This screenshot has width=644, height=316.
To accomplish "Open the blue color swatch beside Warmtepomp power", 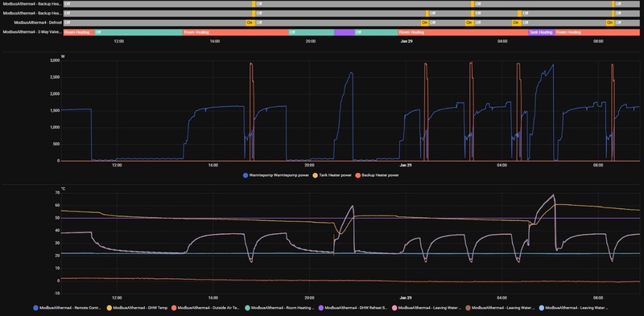I will point(246,175).
